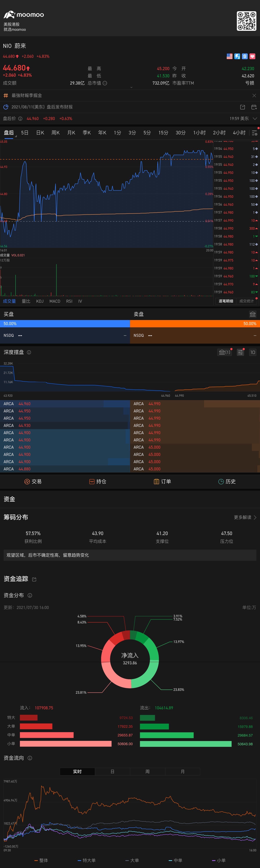Open the 订单 orders tab
Screen dimensions: 260x868
pyautogui.click(x=162, y=481)
